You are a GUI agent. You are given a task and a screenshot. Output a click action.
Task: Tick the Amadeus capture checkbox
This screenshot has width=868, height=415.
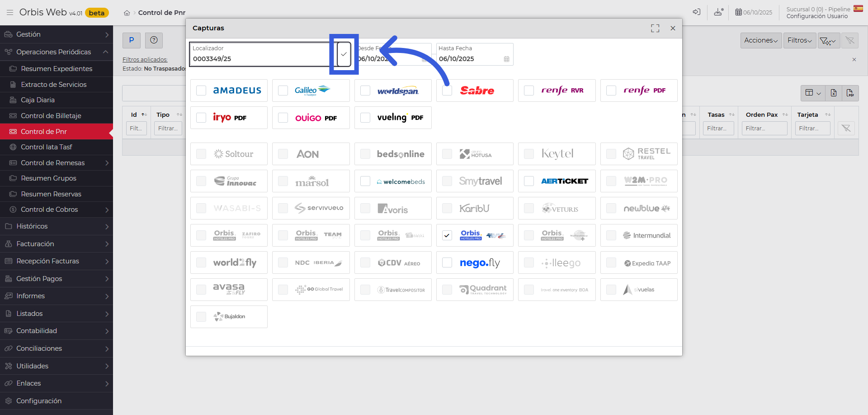pyautogui.click(x=201, y=91)
